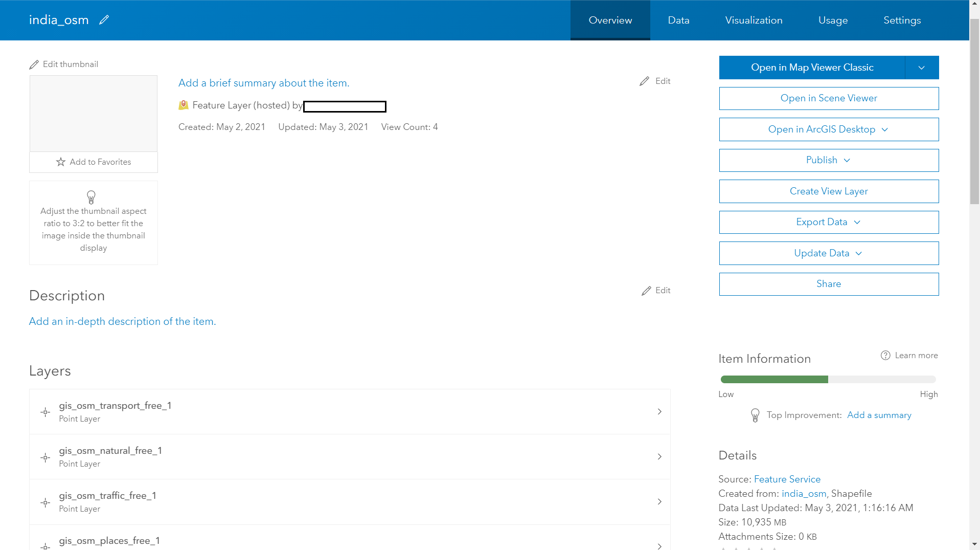Toggle favorite status for this item

click(x=93, y=162)
